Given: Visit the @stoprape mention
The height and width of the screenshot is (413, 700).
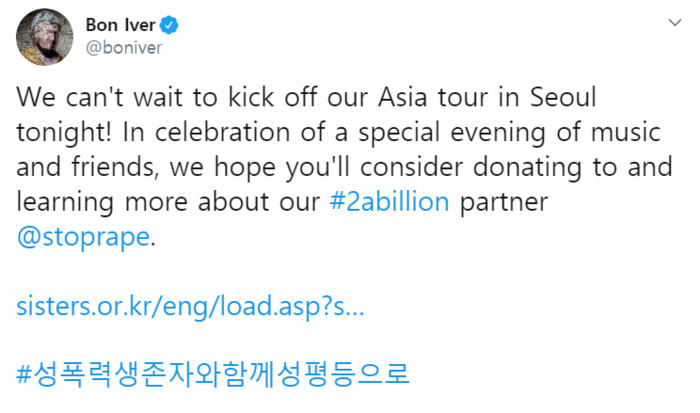Looking at the screenshot, I should (x=83, y=237).
